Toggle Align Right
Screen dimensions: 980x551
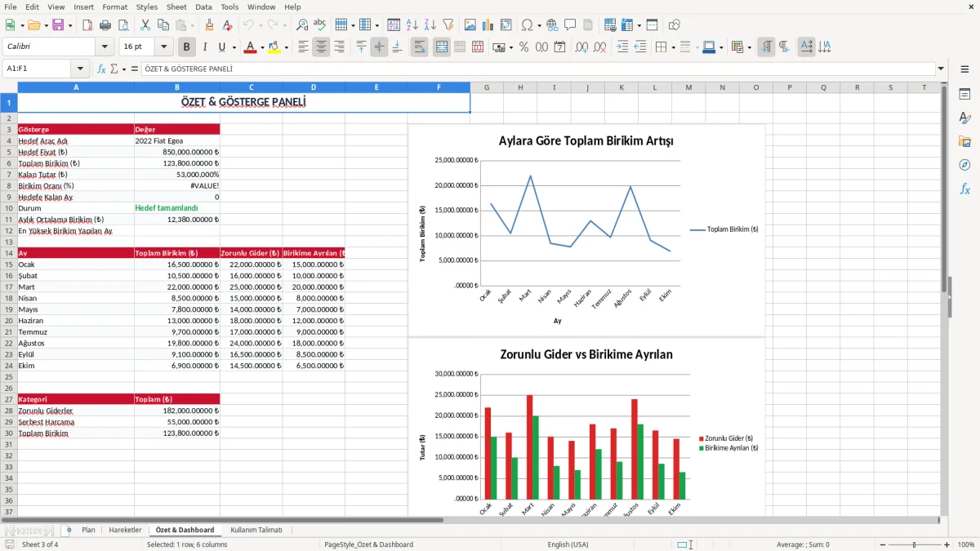pyautogui.click(x=339, y=47)
